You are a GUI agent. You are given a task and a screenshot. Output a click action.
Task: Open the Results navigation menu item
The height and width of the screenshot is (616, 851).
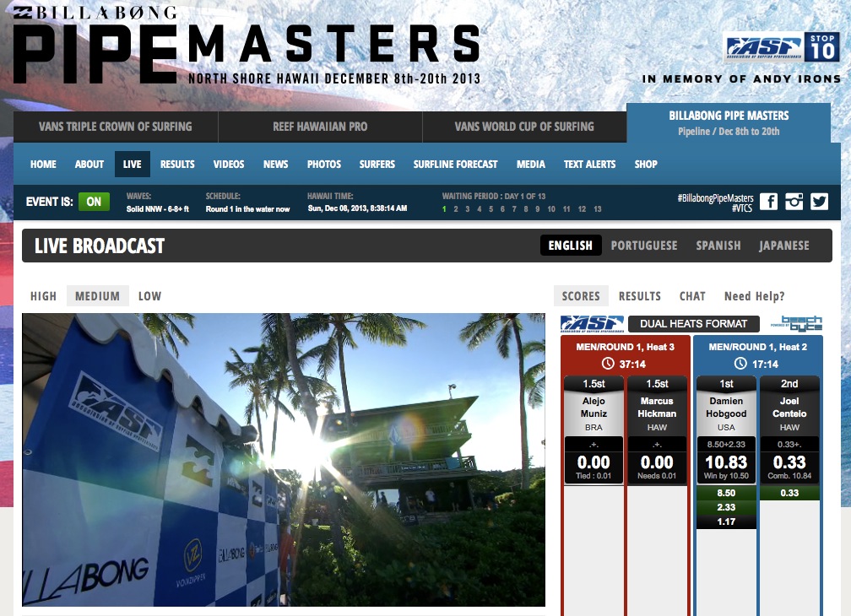tap(177, 165)
